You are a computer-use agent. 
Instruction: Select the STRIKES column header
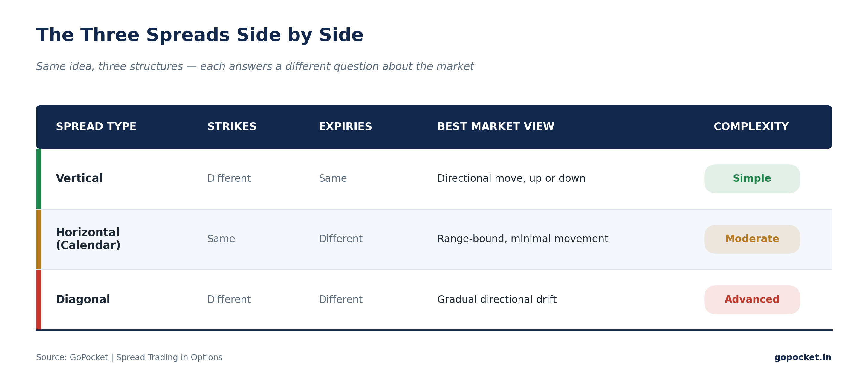pos(232,127)
